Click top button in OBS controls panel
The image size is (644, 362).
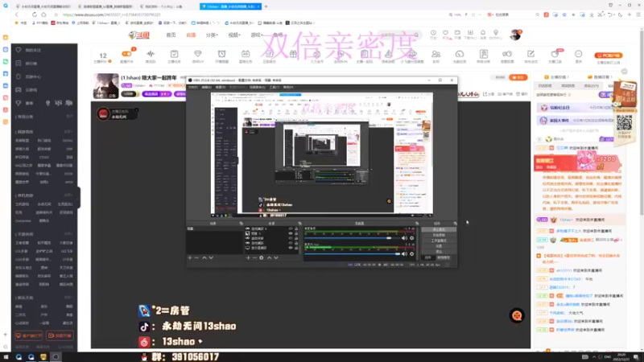click(x=439, y=230)
